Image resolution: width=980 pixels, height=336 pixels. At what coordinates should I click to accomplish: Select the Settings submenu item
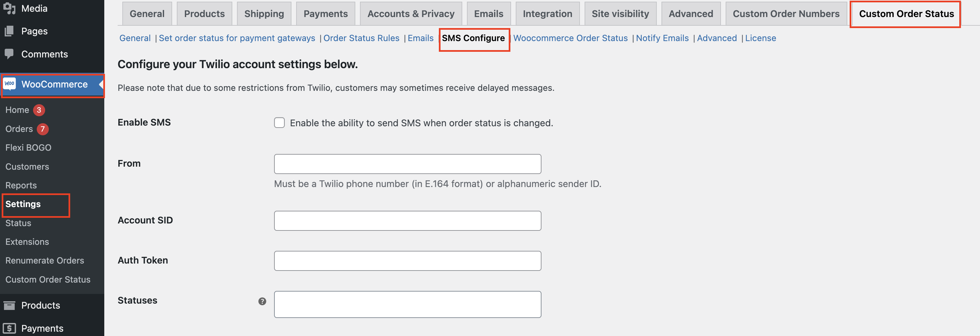click(x=23, y=204)
